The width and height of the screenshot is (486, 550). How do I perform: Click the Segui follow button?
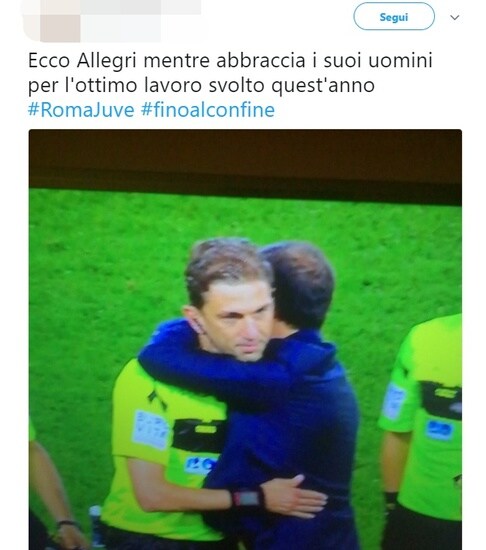394,16
